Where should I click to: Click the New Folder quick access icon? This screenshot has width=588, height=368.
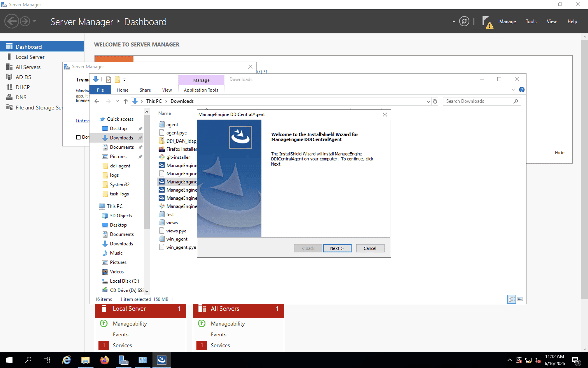[117, 79]
